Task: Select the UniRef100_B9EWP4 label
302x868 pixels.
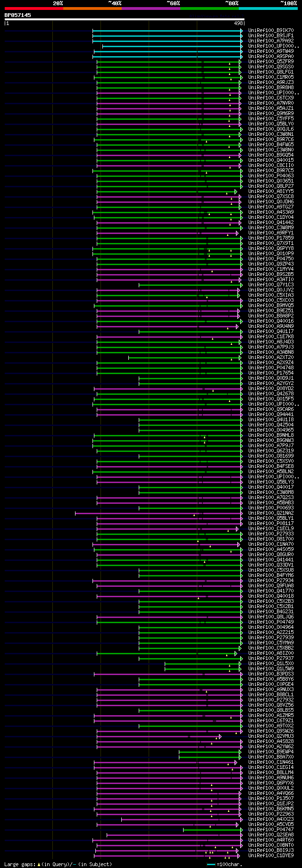Action: [271, 752]
